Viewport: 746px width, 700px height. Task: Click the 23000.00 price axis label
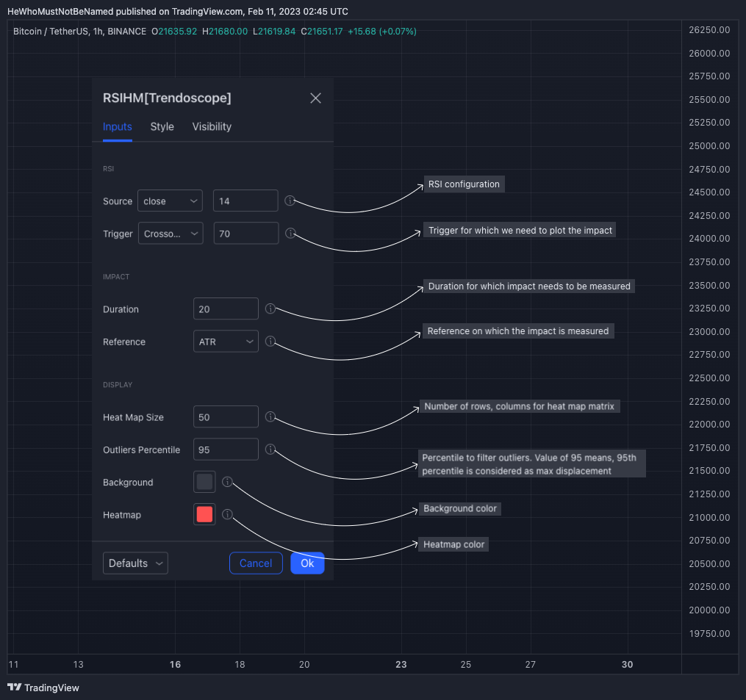tap(709, 331)
